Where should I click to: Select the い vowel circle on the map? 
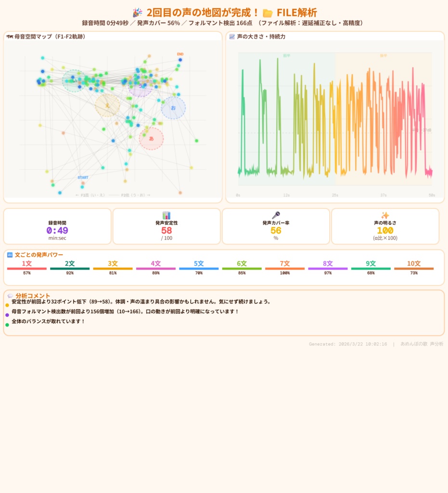74,81
